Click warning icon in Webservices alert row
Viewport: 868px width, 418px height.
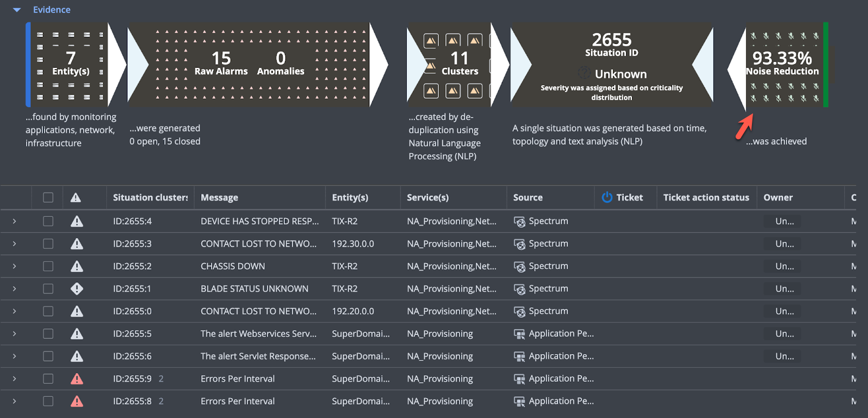pyautogui.click(x=77, y=334)
